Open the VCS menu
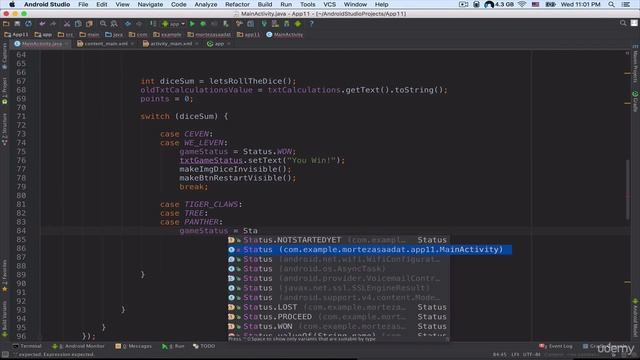640x360 pixels. (x=329, y=4)
